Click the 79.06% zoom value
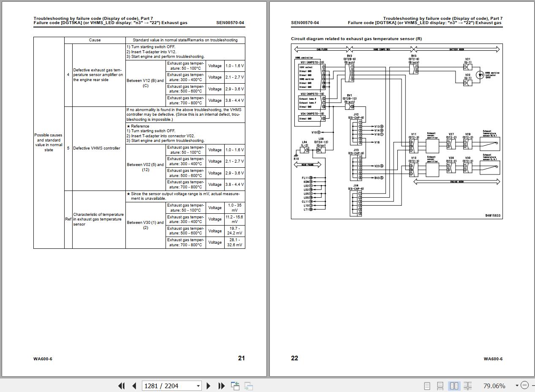Viewport: 535px width, 392px height. point(494,386)
